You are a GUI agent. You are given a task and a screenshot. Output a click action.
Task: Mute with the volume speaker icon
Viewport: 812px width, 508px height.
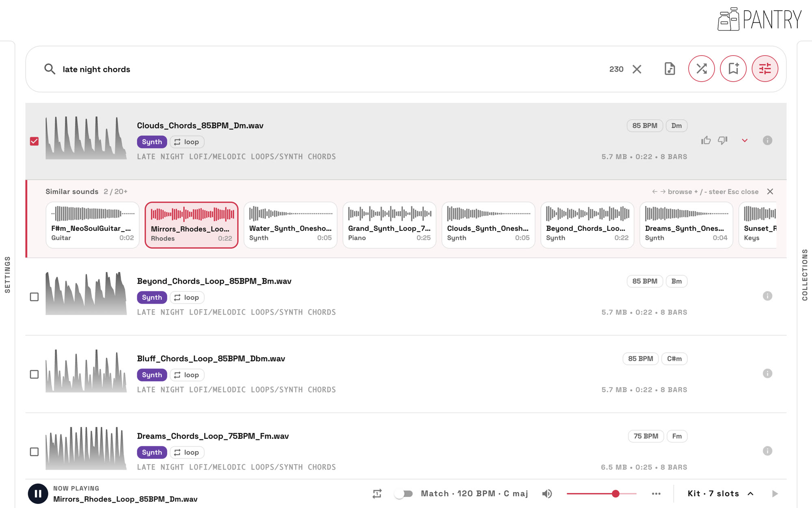[547, 494]
